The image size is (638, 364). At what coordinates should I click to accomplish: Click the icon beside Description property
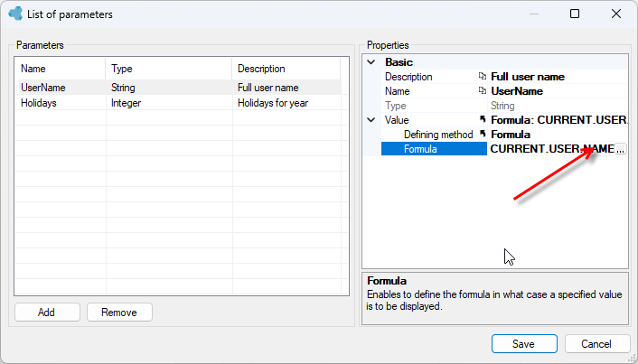[x=483, y=77]
